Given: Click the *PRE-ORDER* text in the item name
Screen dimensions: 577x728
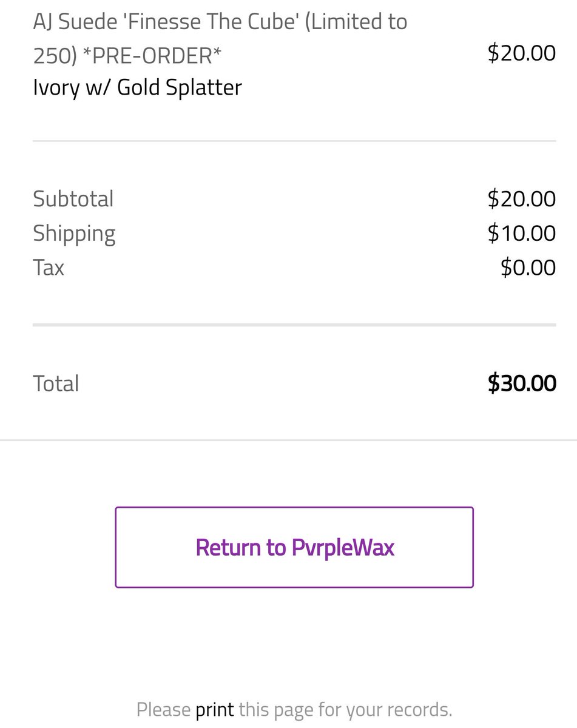Looking at the screenshot, I should pos(152,56).
